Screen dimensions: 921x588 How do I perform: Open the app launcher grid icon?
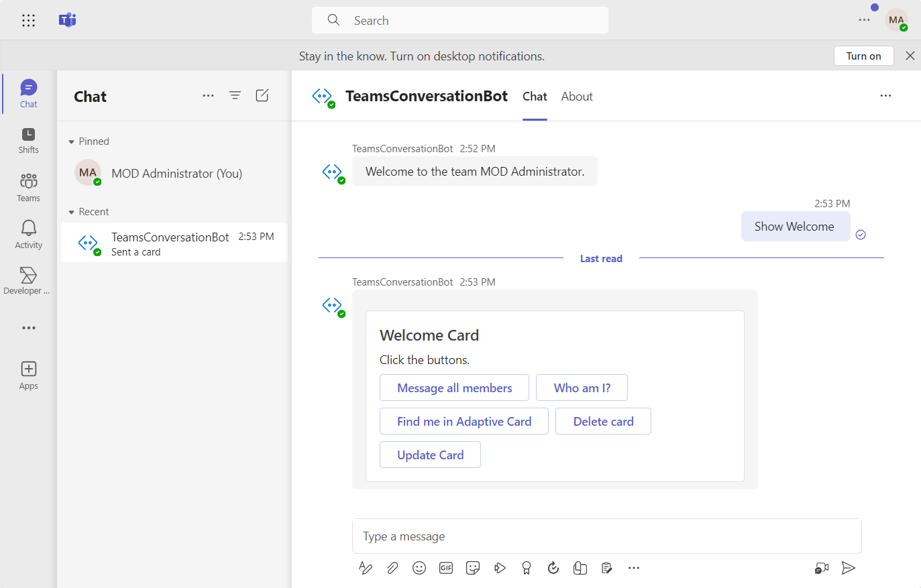(x=28, y=20)
